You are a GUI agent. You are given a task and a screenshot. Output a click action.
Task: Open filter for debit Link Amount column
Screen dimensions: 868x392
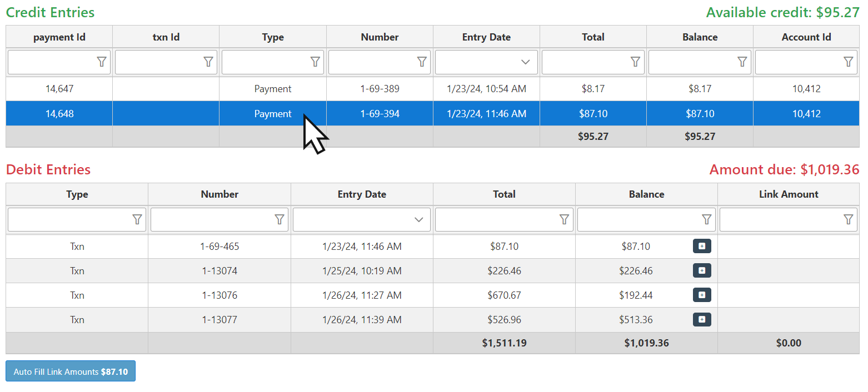(849, 220)
